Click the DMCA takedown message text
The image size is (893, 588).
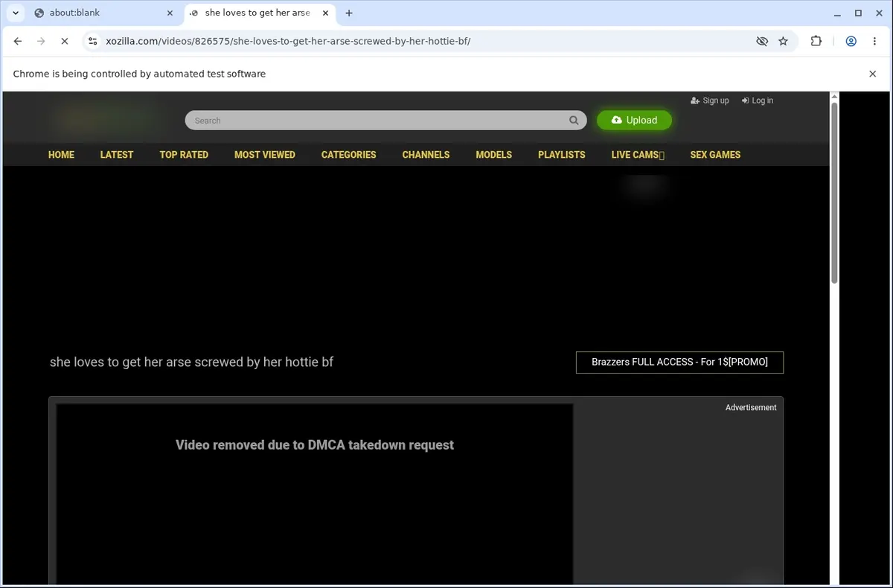pyautogui.click(x=315, y=445)
